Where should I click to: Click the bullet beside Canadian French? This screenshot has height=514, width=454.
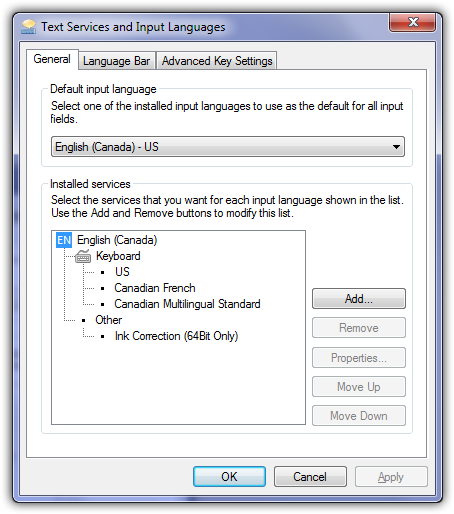coord(103,288)
